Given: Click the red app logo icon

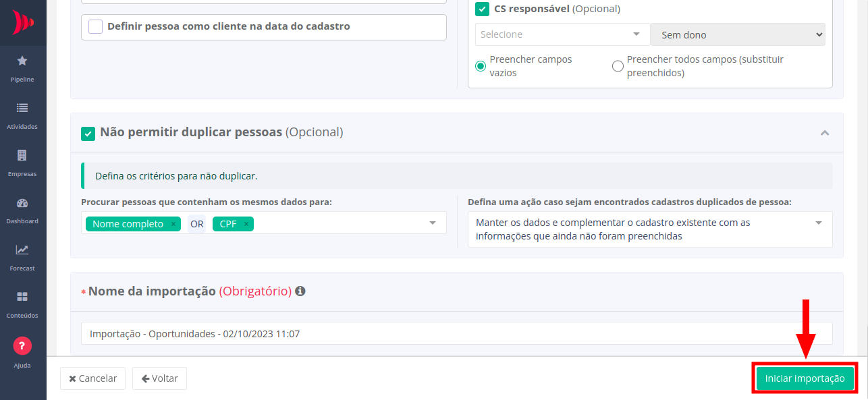Looking at the screenshot, I should 23,22.
